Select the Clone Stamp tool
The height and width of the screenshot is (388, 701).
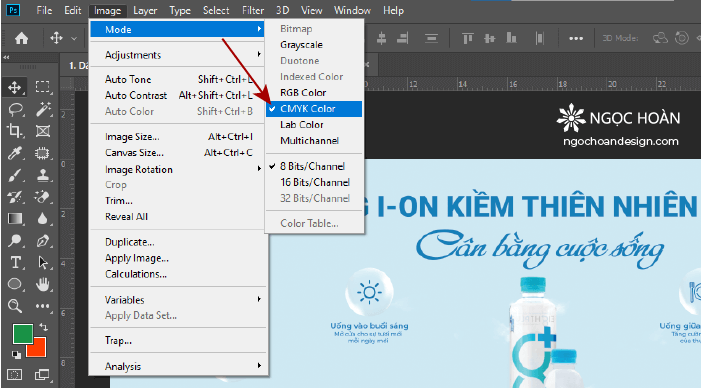(x=43, y=175)
